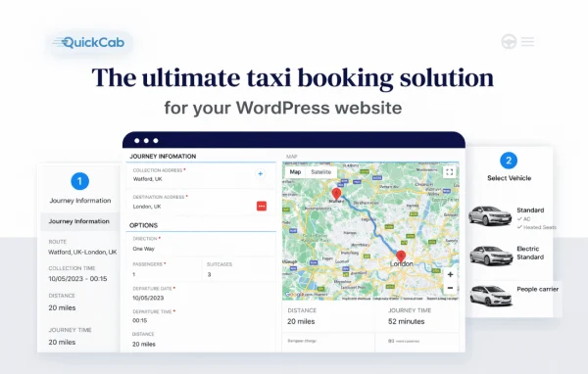Click the 'Select Vehicle' step label
Screen dimensions: 588x374
pos(509,178)
